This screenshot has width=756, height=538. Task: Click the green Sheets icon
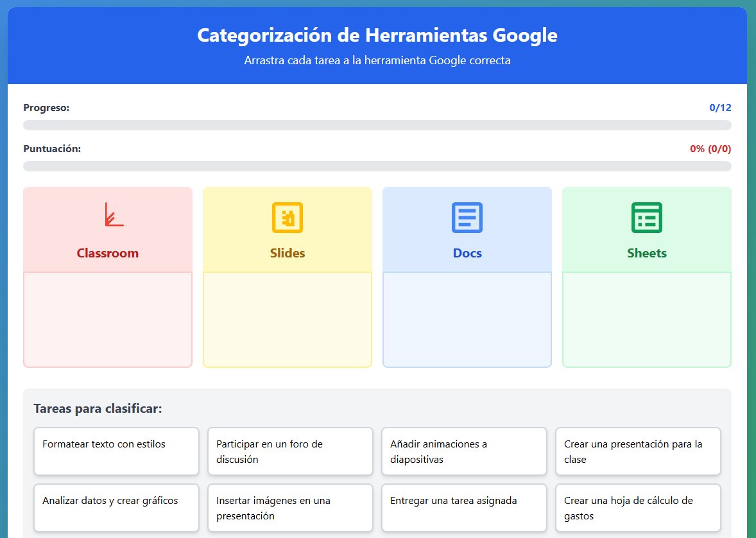pos(647,218)
